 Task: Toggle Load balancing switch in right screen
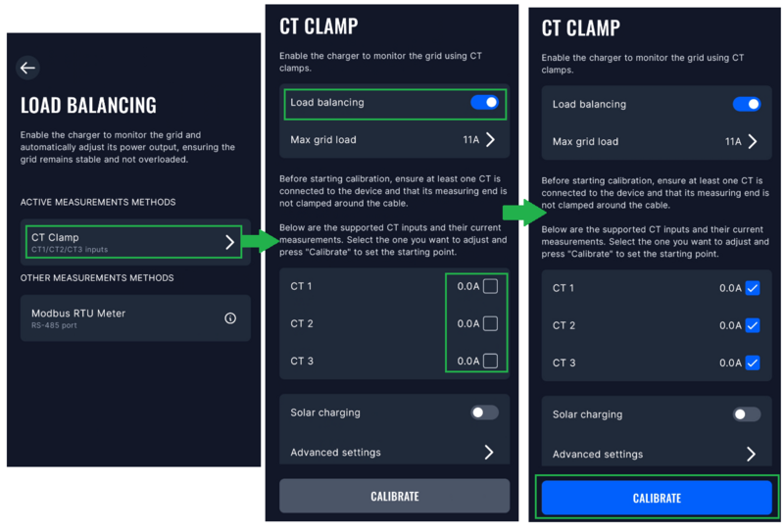[x=747, y=105]
